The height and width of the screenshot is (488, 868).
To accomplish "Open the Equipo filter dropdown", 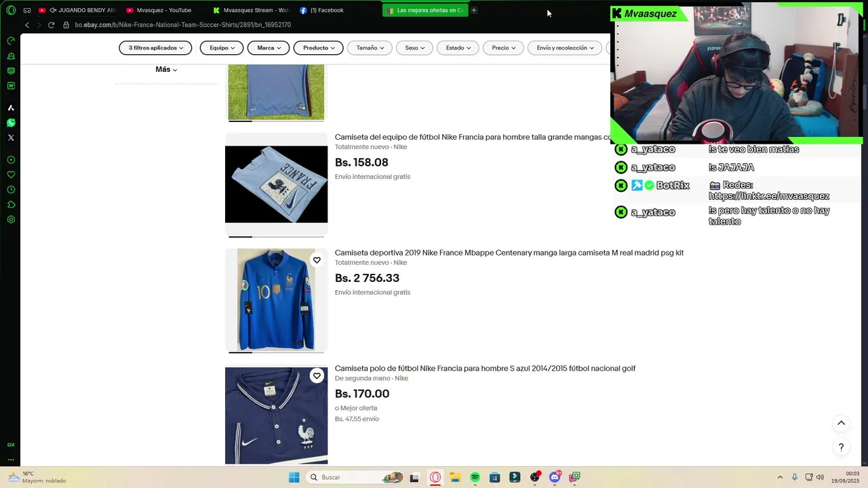I will 222,48.
